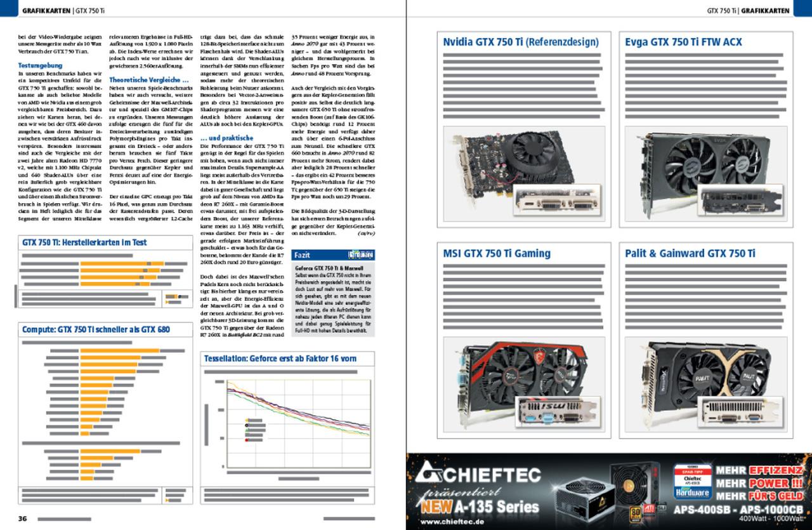812x530 pixels.
Task: Click 'MEHR POWER !!!' slogan in the ad
Action: [759, 483]
